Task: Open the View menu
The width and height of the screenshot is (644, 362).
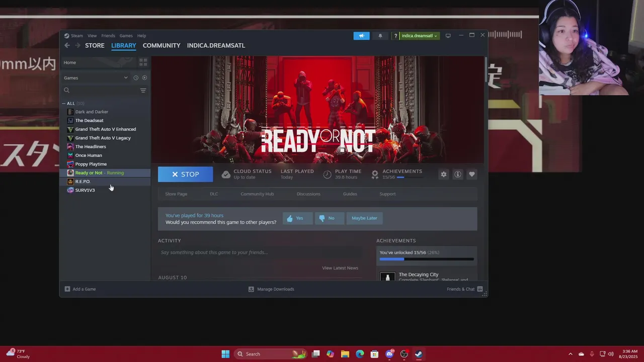Action: (x=92, y=36)
